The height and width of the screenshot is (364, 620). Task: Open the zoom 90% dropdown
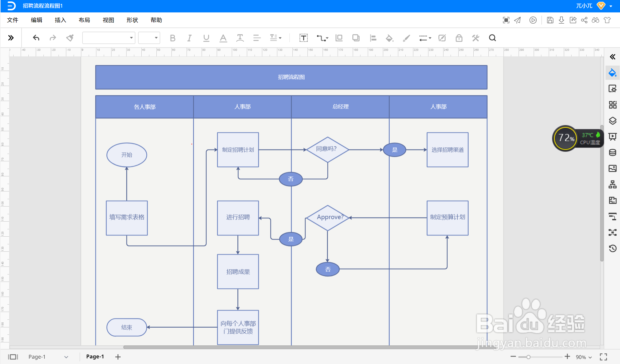click(x=584, y=357)
